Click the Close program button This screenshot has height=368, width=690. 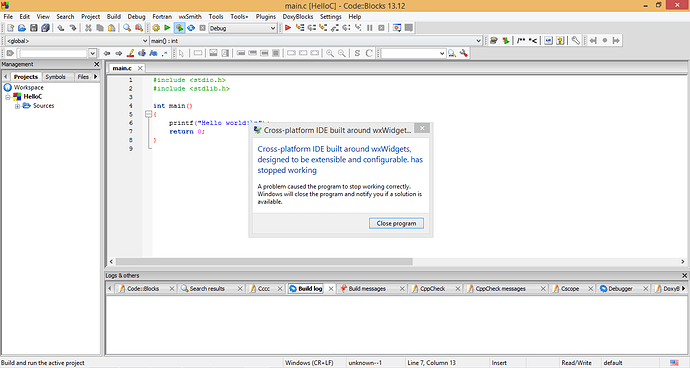click(396, 224)
